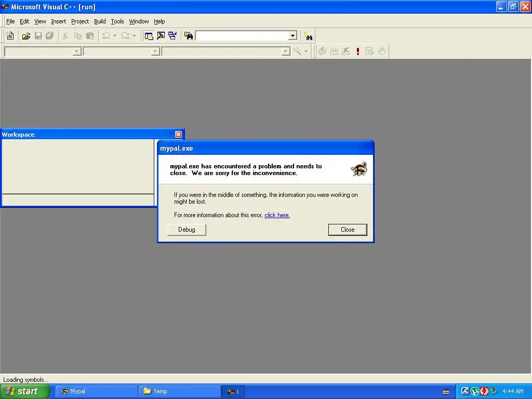532x399 pixels.
Task: Open the Undo history dropdown arrow
Action: 115,36
